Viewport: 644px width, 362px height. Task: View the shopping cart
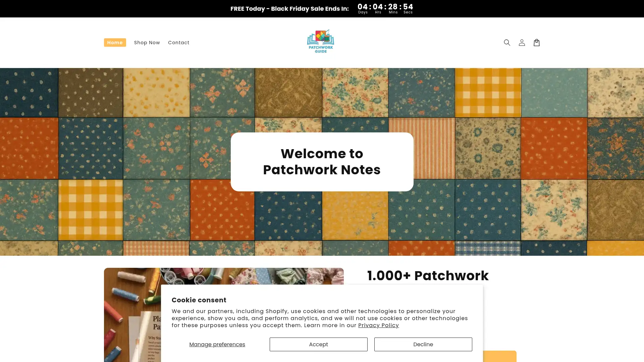pos(536,43)
